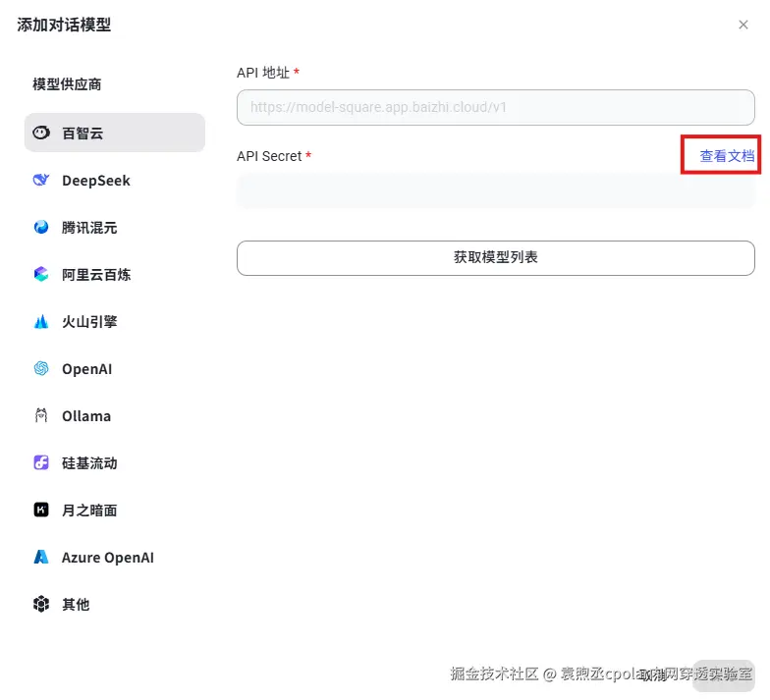Focus the API Secret input field
The height and width of the screenshot is (700, 770).
[x=495, y=190]
